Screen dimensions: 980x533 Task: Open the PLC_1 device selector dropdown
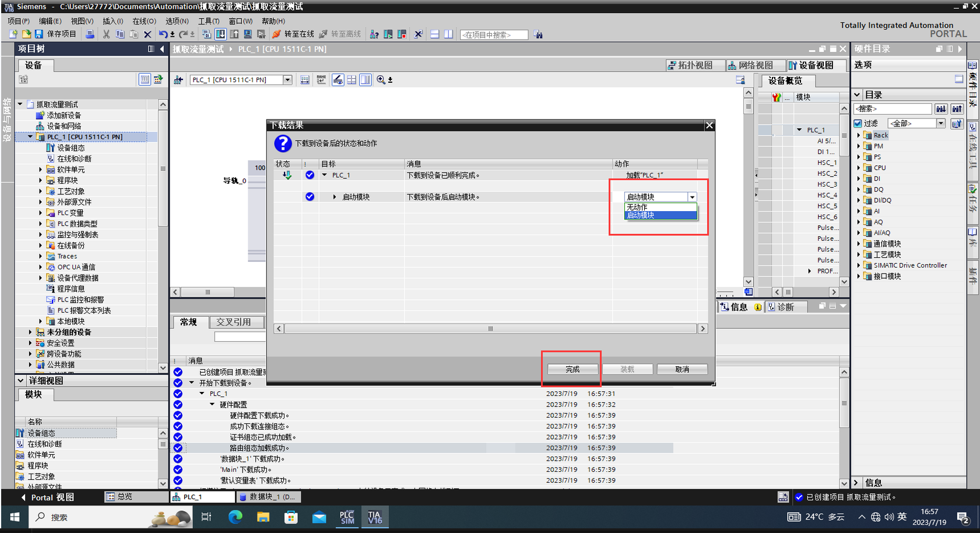287,80
